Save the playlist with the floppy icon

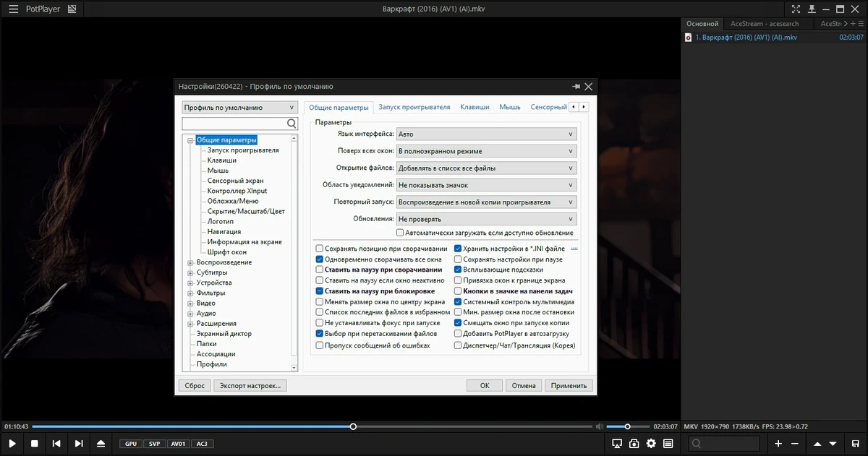(856, 444)
